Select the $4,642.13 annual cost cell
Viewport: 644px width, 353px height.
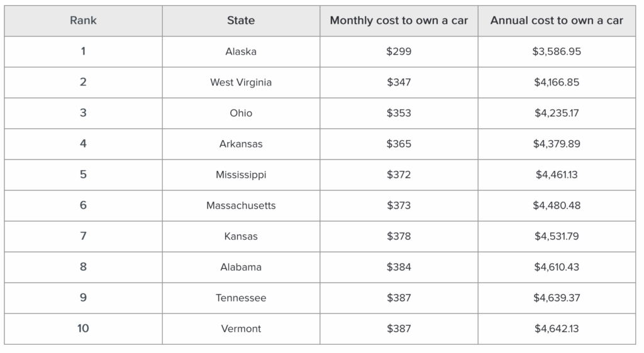557,329
